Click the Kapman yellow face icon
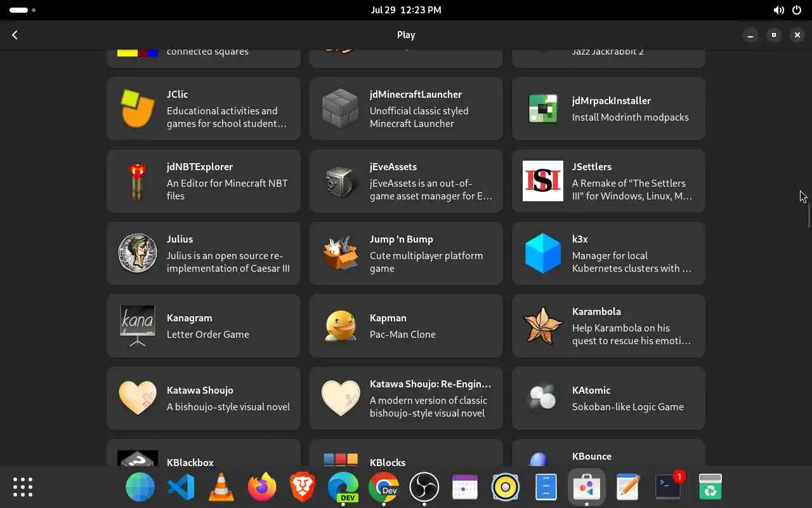This screenshot has width=812, height=508. (341, 326)
